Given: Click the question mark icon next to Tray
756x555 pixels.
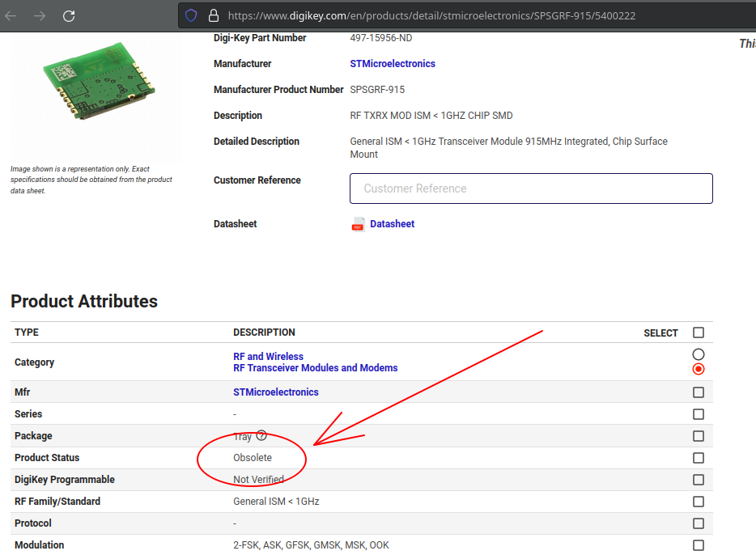Looking at the screenshot, I should [x=261, y=435].
